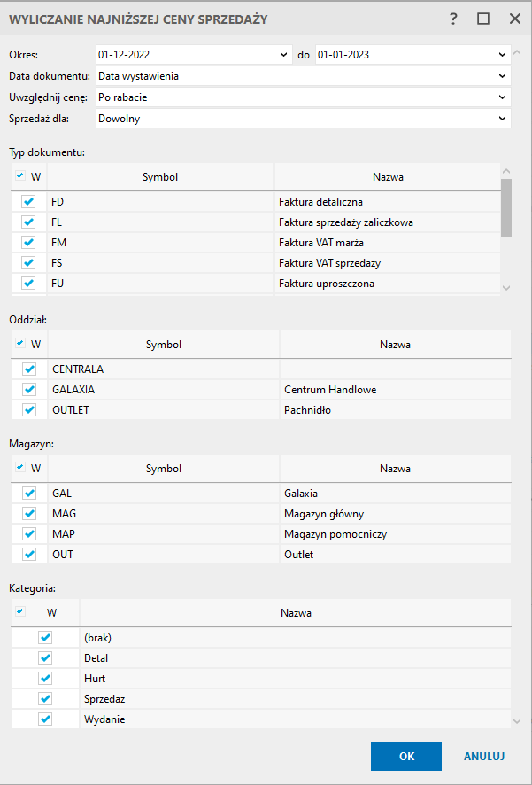Sort Magazyn table by Nazwa column header
Image resolution: width=532 pixels, height=785 pixels.
(x=395, y=469)
